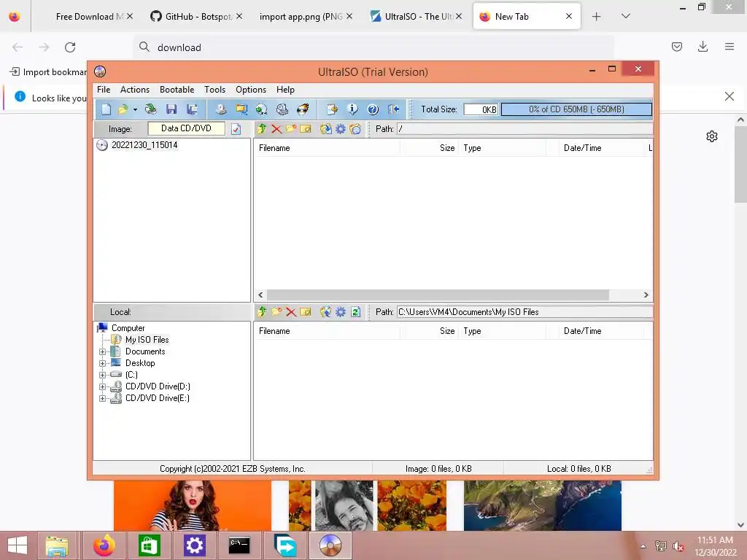
Task: Click the Open CD/DVD green disc icon
Action: click(151, 109)
